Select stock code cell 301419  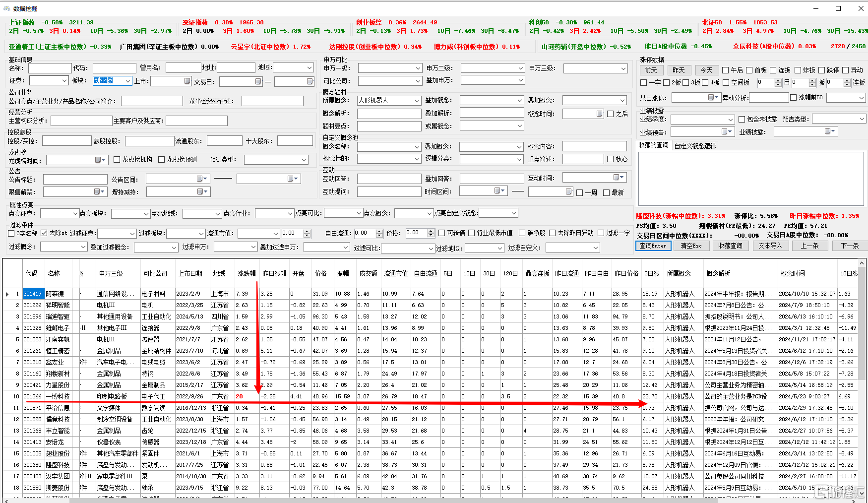33,294
